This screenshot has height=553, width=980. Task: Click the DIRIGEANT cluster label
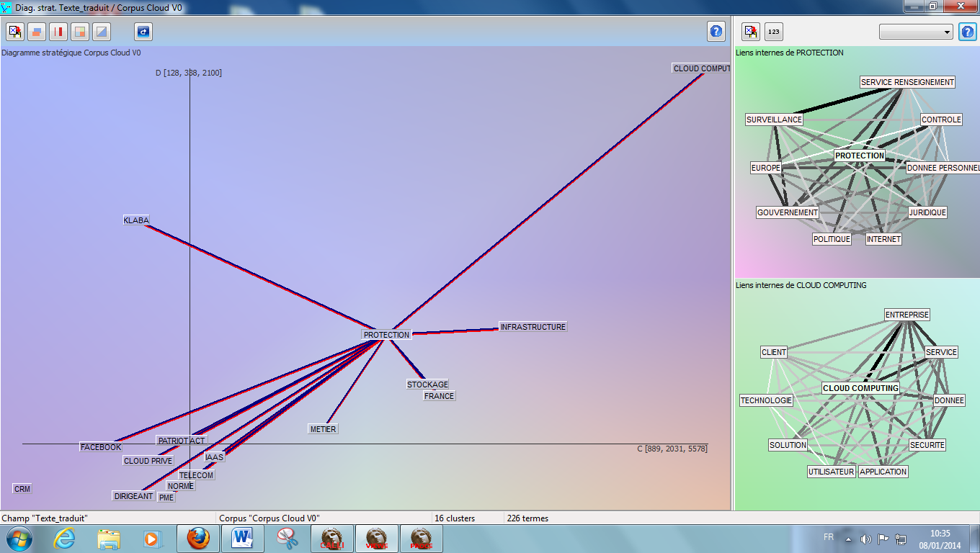point(133,496)
